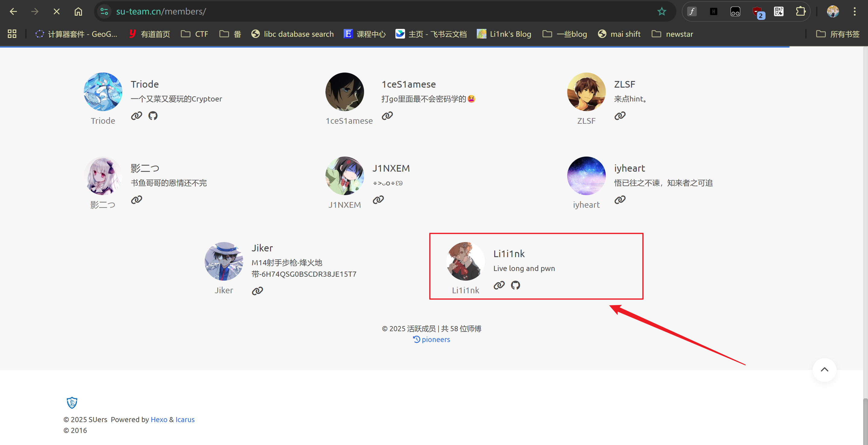
Task: Click Li1i1nk's GitHub icon
Action: 515,285
